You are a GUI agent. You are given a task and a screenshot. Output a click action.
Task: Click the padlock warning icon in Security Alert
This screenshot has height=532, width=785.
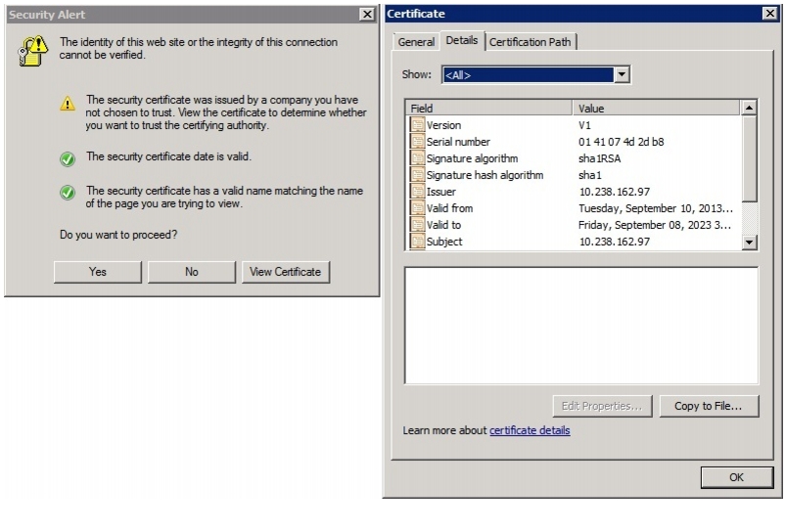coord(33,51)
